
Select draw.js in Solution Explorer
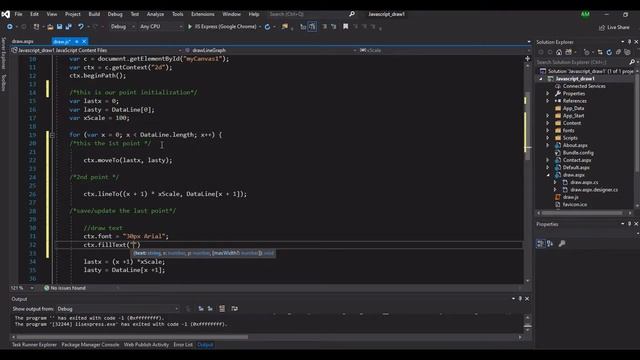[x=571, y=197]
